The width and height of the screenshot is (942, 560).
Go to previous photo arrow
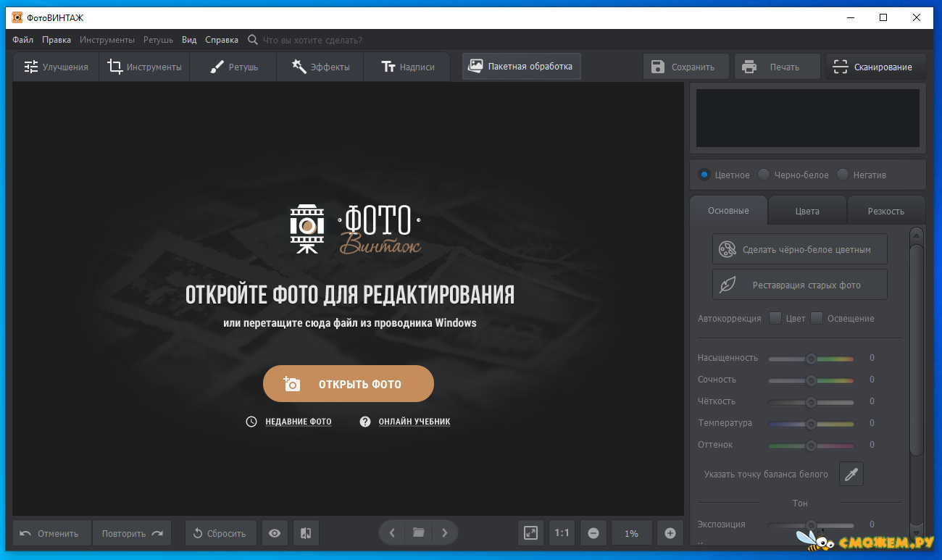pyautogui.click(x=392, y=533)
